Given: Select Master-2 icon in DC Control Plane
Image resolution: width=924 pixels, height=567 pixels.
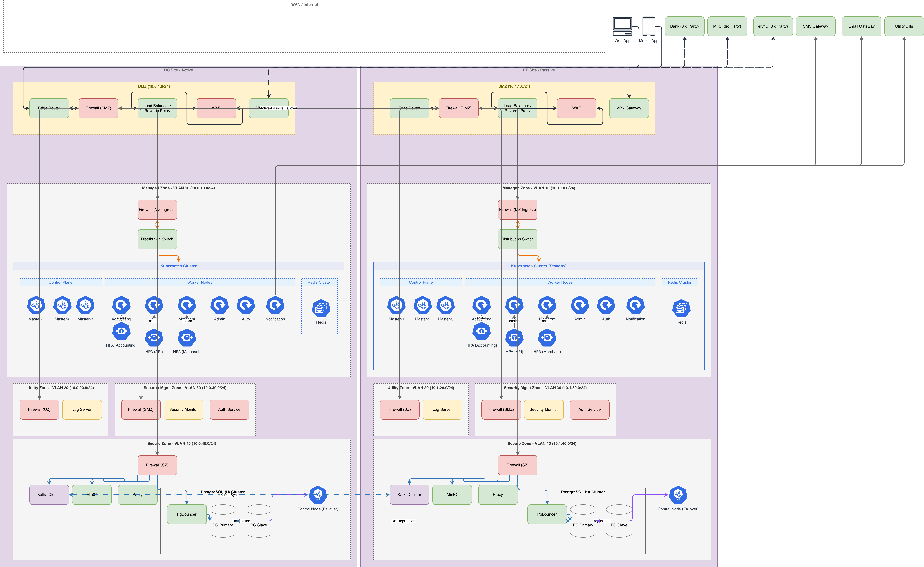Looking at the screenshot, I should coord(62,305).
